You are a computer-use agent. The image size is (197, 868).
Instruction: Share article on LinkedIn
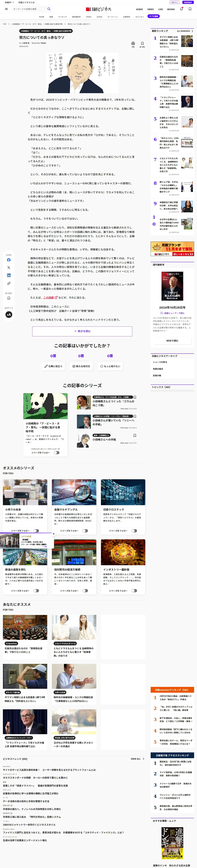[x=9, y=275]
